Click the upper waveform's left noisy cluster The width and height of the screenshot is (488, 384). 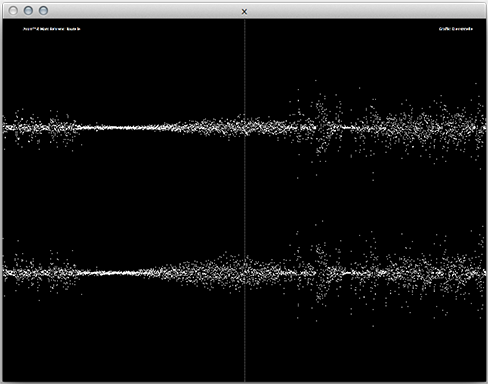[40, 127]
